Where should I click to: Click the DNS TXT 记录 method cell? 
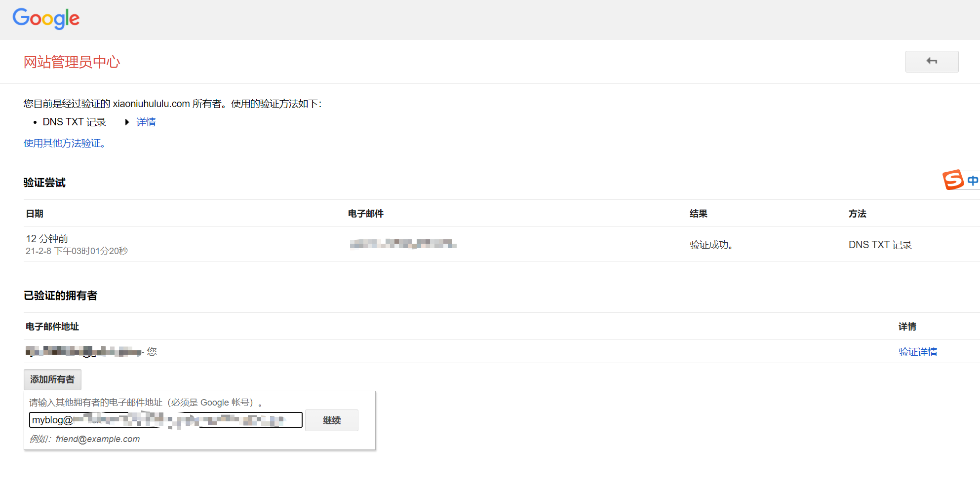(x=880, y=245)
